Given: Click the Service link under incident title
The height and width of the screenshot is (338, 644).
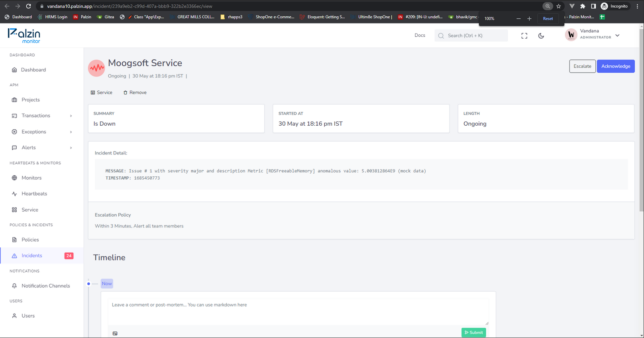Looking at the screenshot, I should (x=102, y=93).
